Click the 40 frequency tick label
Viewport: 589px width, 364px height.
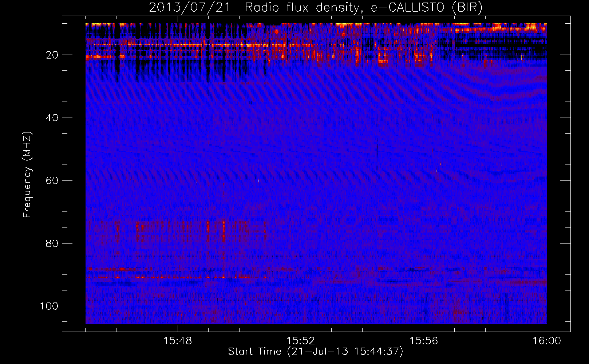52,118
